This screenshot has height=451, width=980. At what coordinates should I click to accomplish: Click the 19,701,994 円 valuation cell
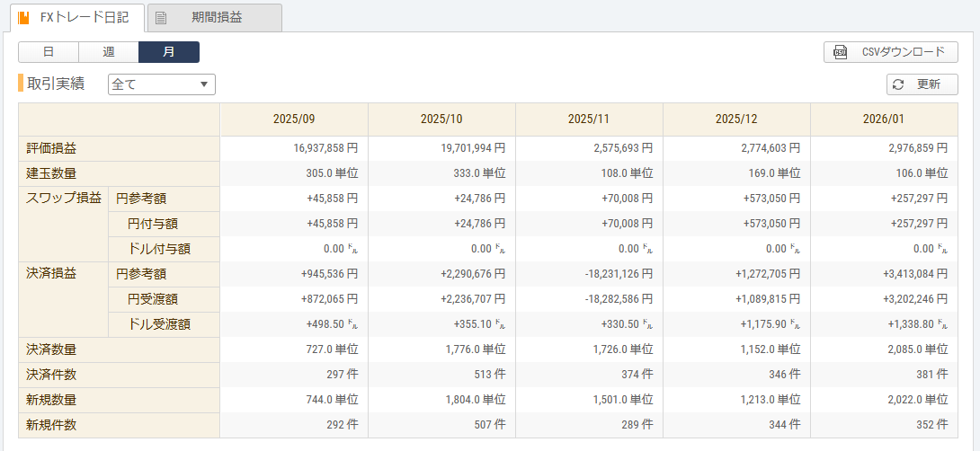[464, 148]
